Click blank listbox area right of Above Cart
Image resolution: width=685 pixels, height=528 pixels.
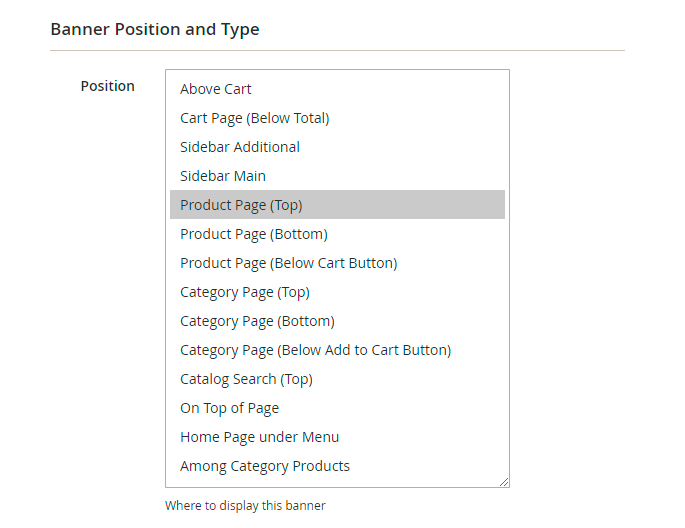pos(400,89)
